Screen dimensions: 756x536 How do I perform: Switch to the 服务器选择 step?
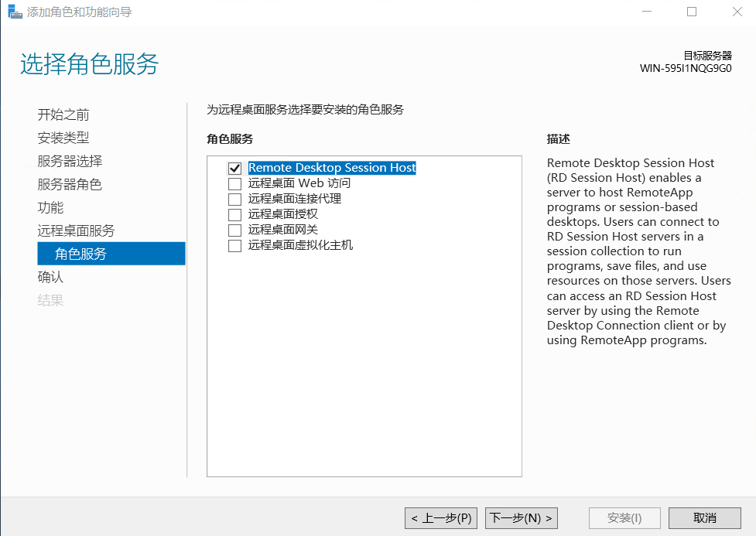(x=70, y=161)
